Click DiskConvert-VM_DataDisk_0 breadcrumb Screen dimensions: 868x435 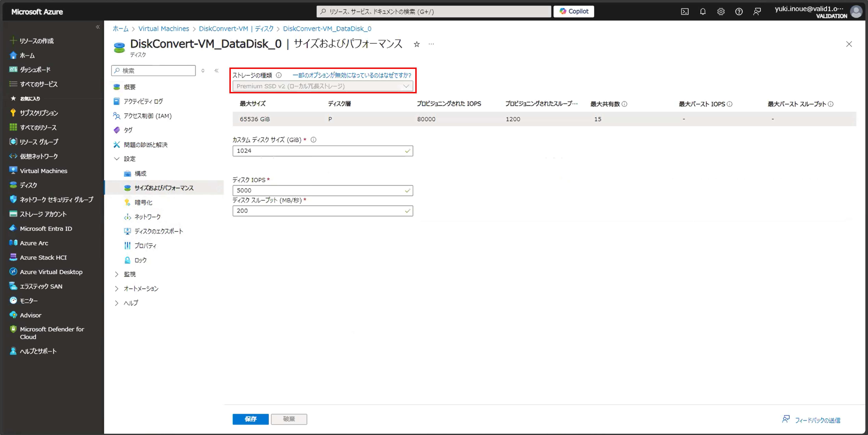(327, 29)
